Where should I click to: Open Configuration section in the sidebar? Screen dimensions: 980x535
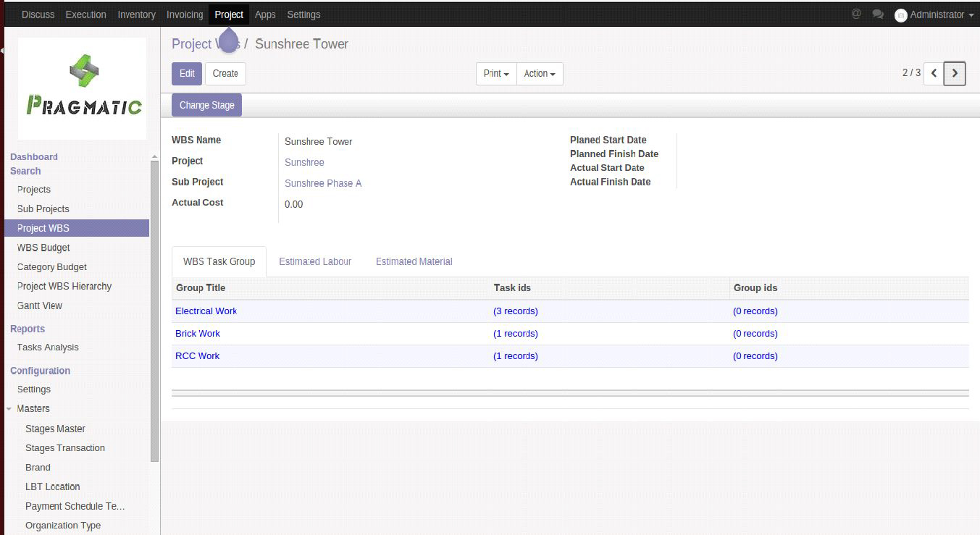[x=41, y=371]
